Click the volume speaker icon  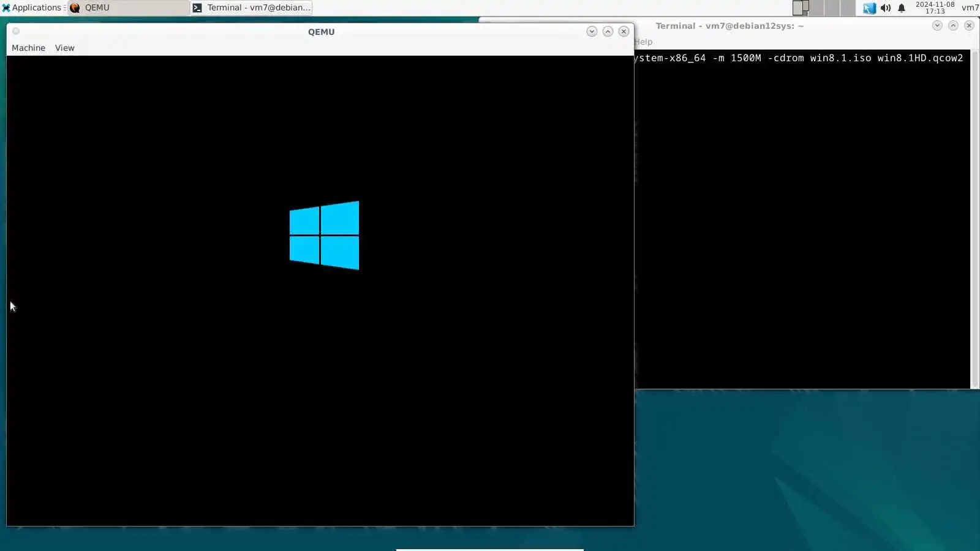pyautogui.click(x=886, y=8)
